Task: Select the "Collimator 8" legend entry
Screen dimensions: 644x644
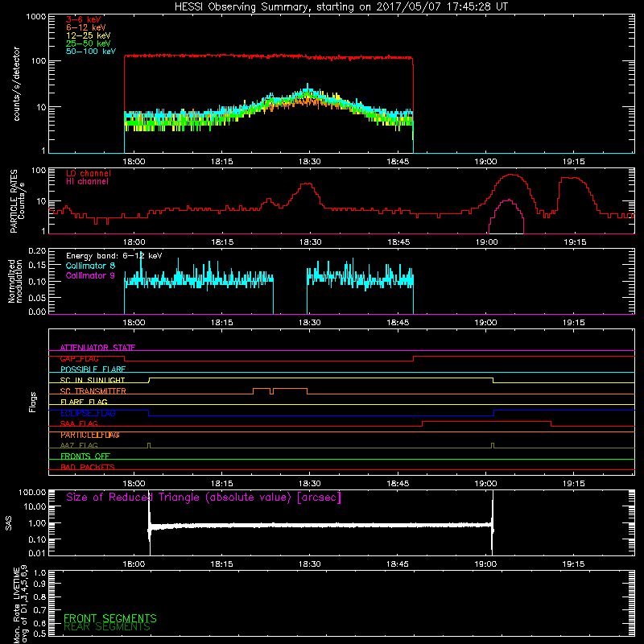Action: click(x=90, y=266)
